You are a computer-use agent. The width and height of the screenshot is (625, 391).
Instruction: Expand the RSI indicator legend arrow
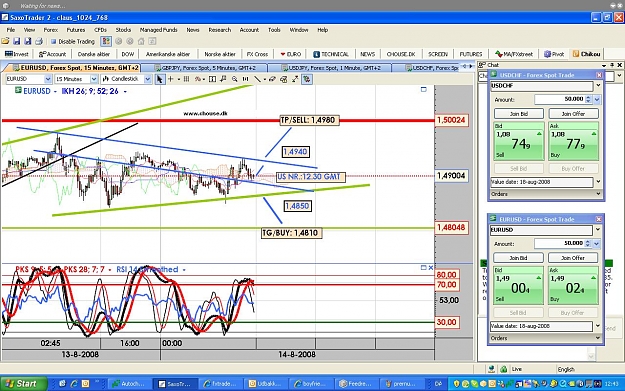tap(184, 270)
